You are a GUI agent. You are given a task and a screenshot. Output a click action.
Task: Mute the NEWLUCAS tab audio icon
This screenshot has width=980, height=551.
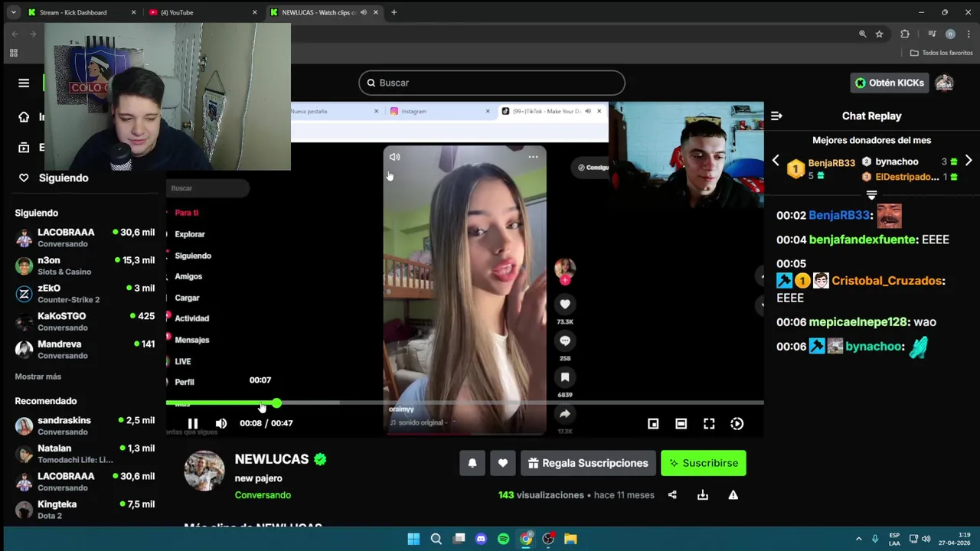pyautogui.click(x=364, y=12)
